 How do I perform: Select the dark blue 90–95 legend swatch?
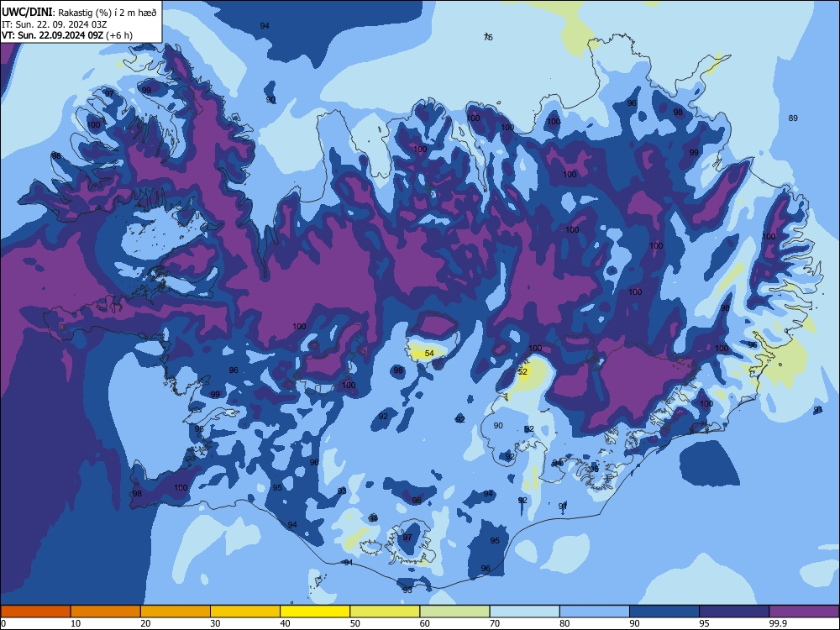click(664, 612)
